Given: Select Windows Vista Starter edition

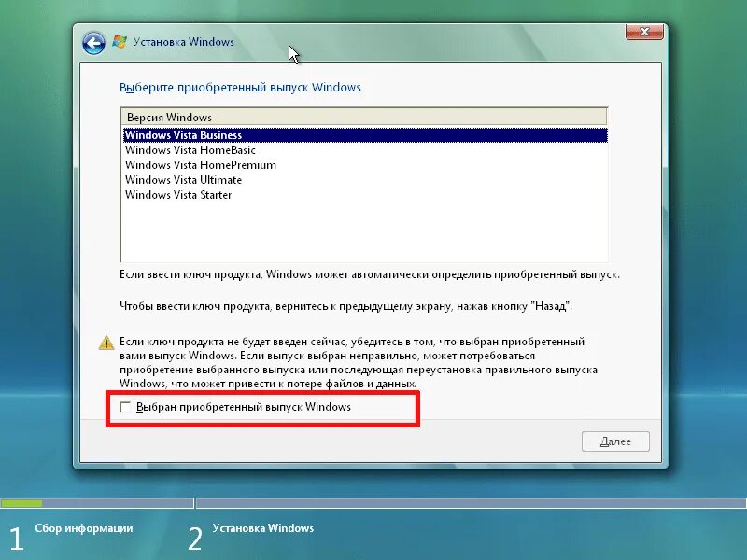Looking at the screenshot, I should pos(365,195).
